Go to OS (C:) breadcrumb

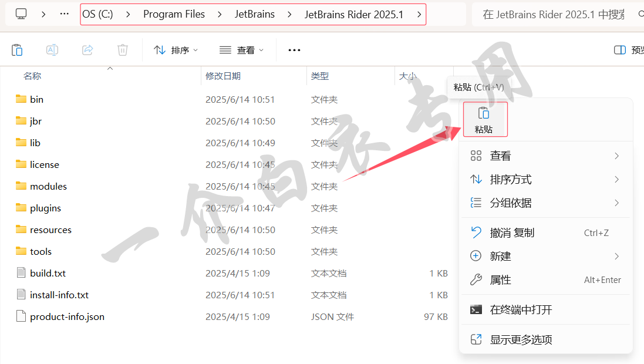[97, 14]
